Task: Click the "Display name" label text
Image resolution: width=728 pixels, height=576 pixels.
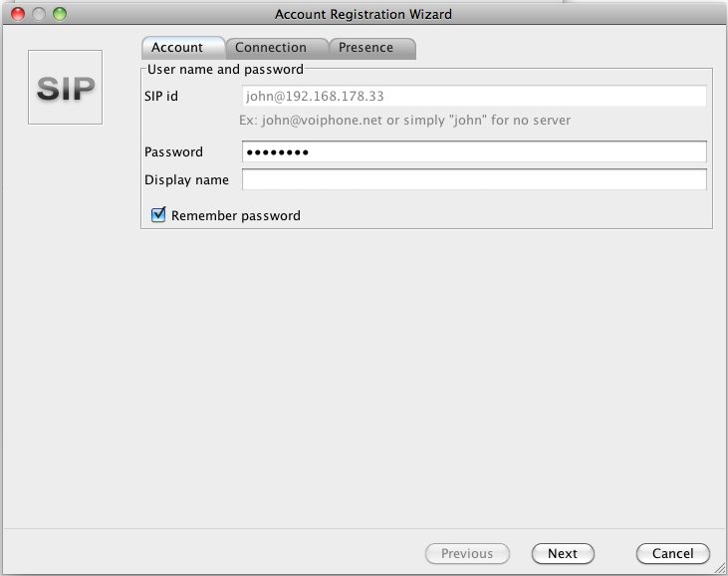Action: click(186, 180)
